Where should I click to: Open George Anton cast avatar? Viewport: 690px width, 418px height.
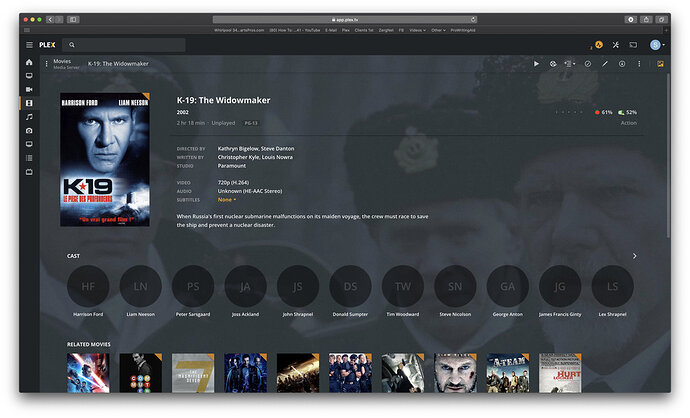[507, 286]
